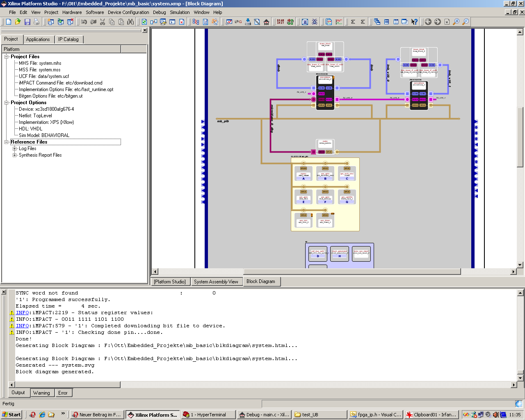Click the Save floppy disk icon
The image size is (525, 420).
click(x=27, y=22)
